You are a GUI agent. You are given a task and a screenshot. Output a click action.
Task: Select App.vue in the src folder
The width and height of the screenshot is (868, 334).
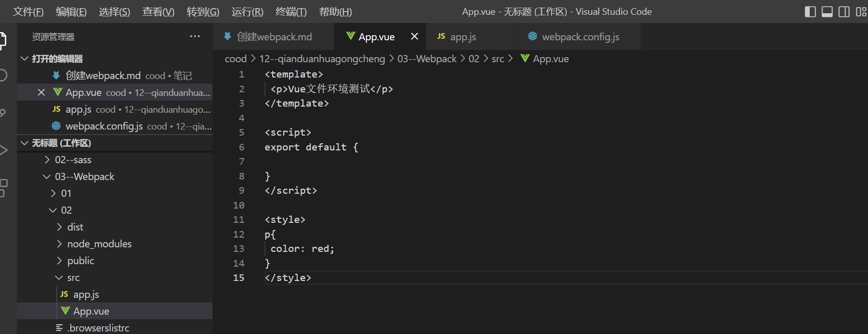point(115,311)
